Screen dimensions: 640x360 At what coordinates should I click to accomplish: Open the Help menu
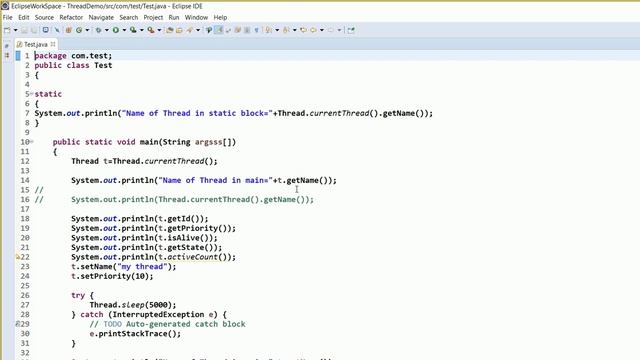(x=220, y=17)
